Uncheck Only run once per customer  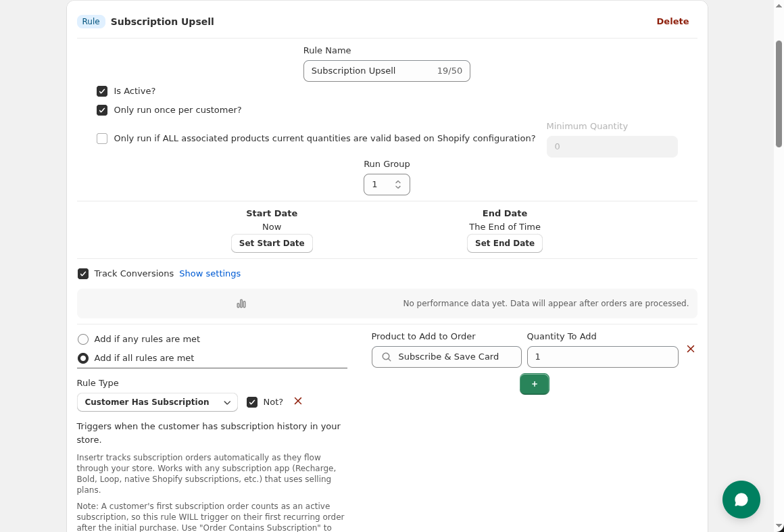[102, 110]
